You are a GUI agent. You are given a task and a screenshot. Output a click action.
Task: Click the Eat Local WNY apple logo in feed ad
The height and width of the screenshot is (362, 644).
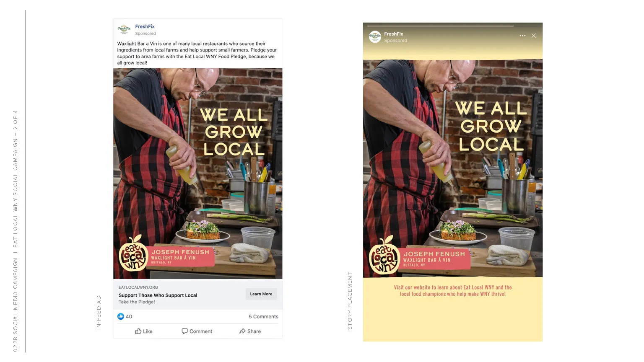133,253
